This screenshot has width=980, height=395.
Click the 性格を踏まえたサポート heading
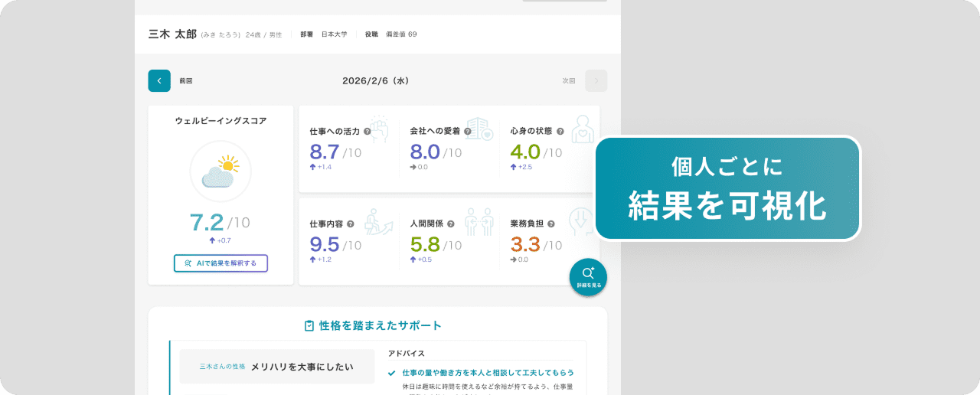coord(381,325)
